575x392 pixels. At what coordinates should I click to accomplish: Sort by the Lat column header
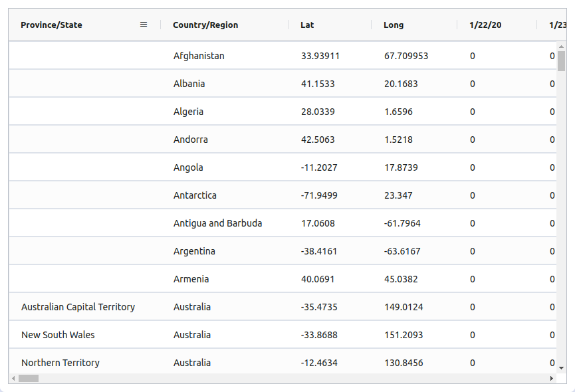click(x=307, y=25)
